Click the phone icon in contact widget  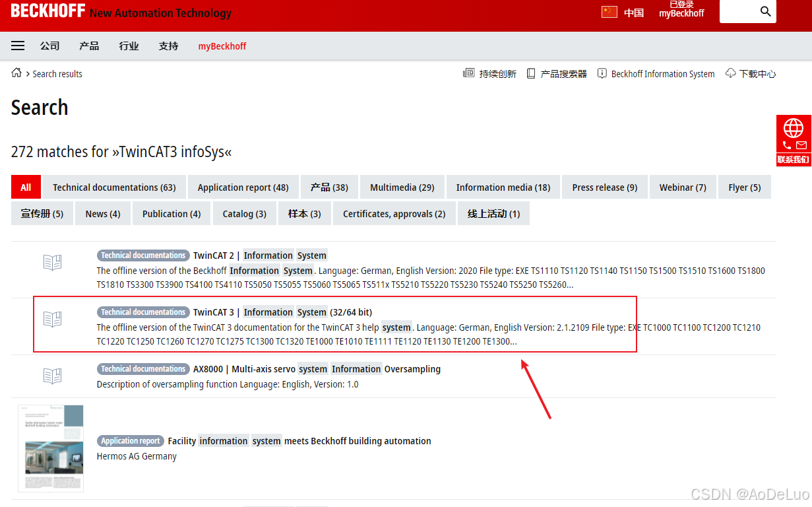787,145
